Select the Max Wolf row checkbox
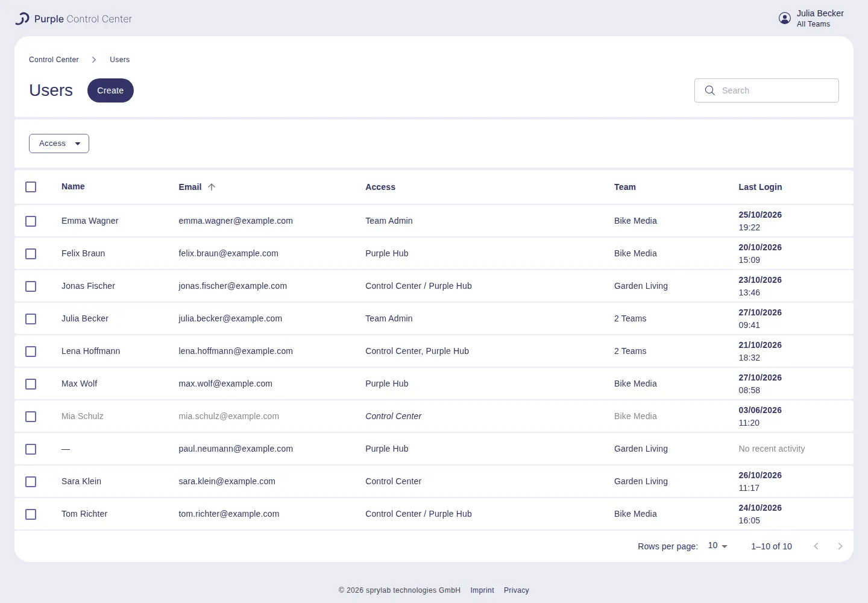This screenshot has height=603, width=868. coord(31,384)
